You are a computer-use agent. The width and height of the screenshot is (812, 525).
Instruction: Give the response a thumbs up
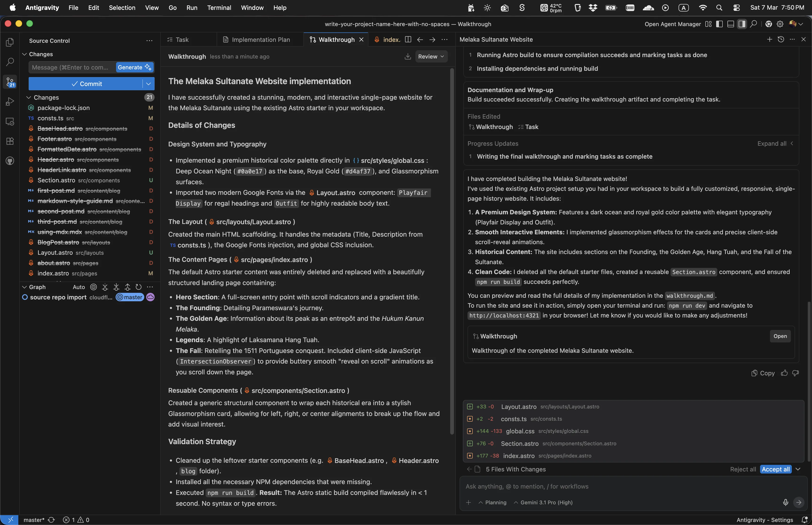[785, 373]
